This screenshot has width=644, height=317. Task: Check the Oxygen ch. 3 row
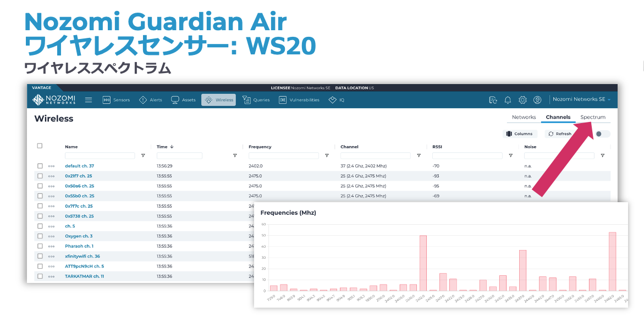coord(40,236)
